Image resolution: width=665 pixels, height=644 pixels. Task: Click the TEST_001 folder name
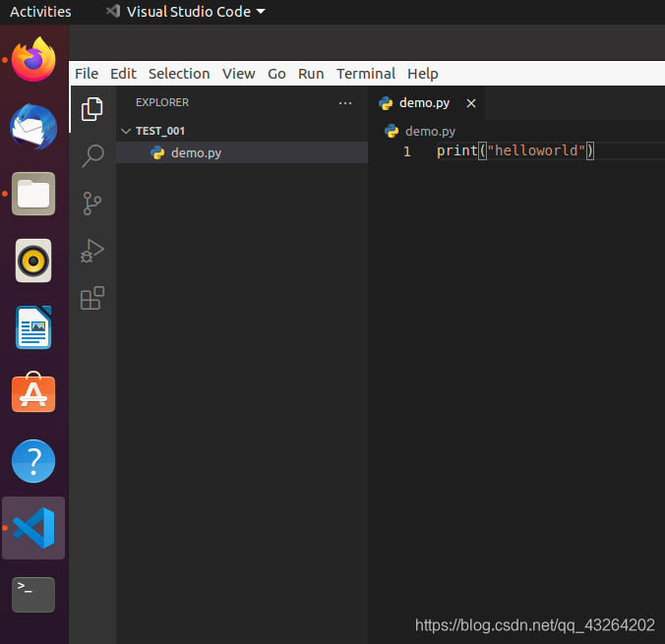[160, 131]
